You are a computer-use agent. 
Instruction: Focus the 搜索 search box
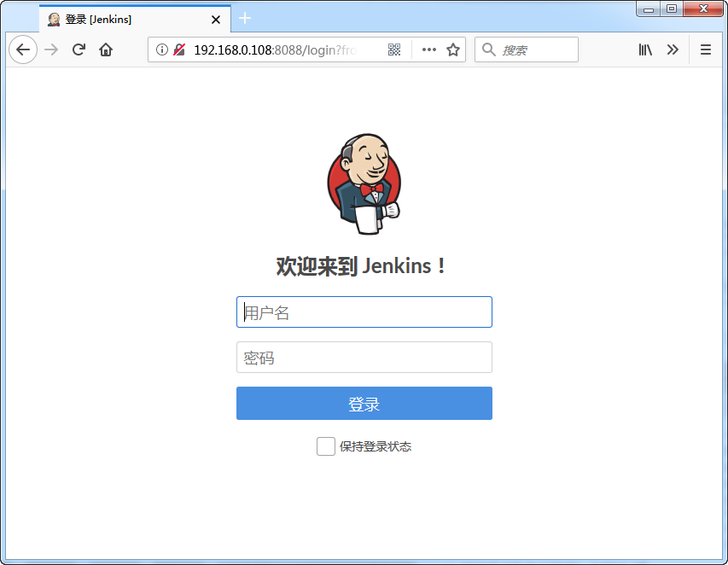click(527, 50)
